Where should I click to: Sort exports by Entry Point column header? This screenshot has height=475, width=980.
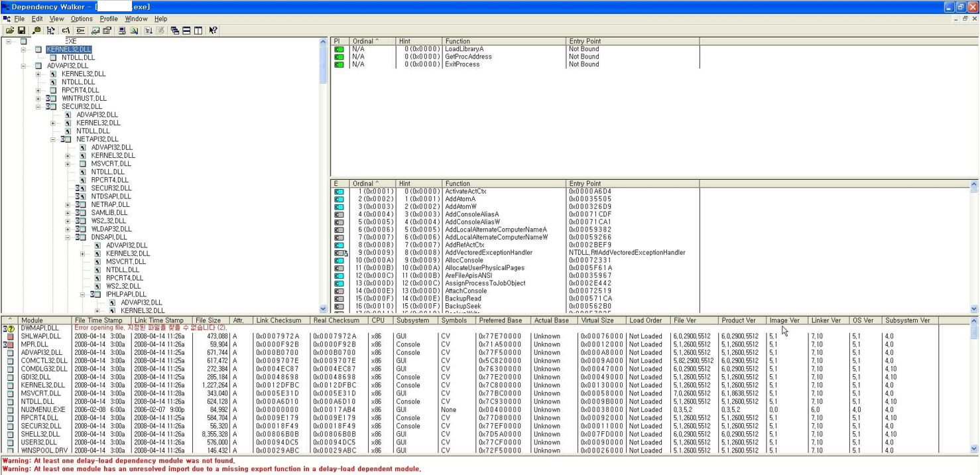tap(633, 184)
